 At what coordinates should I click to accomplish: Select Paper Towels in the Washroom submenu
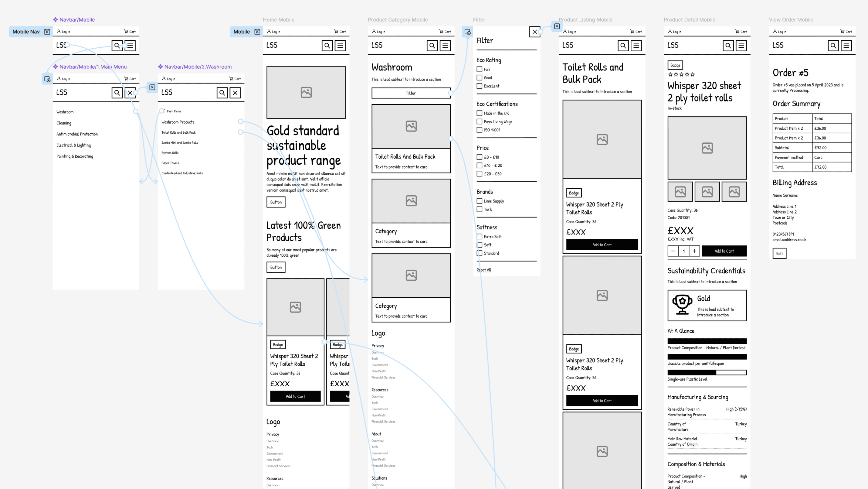click(x=170, y=163)
